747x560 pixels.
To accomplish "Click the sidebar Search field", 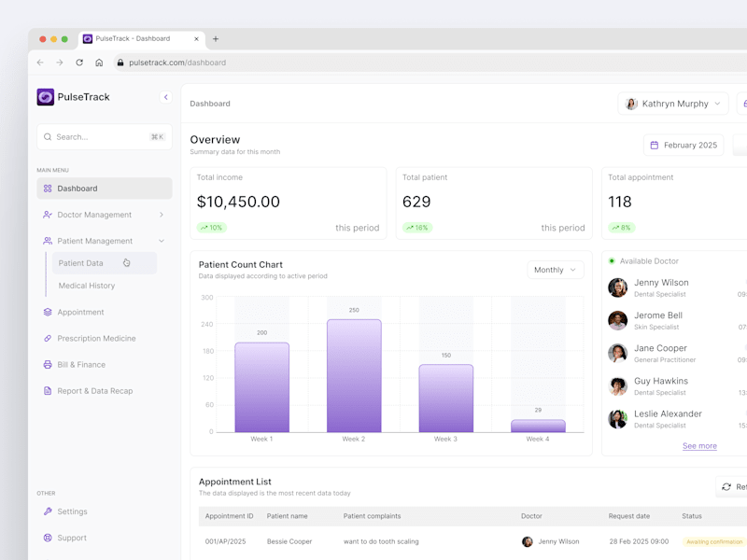I will (x=105, y=137).
